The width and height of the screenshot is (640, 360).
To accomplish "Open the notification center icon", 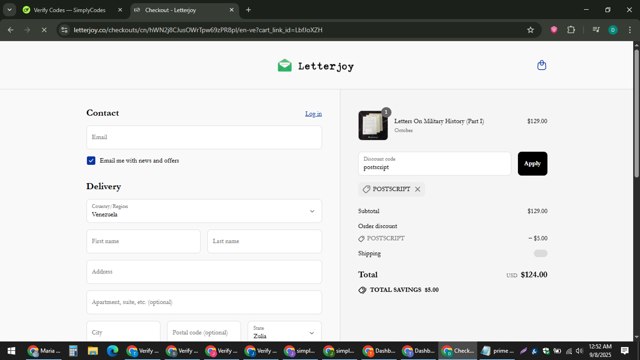I will [x=624, y=351].
